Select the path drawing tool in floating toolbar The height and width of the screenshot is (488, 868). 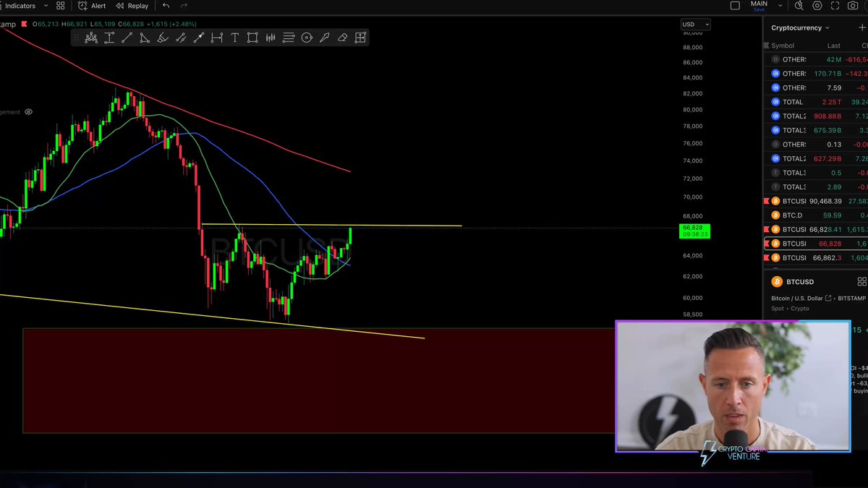click(x=91, y=38)
